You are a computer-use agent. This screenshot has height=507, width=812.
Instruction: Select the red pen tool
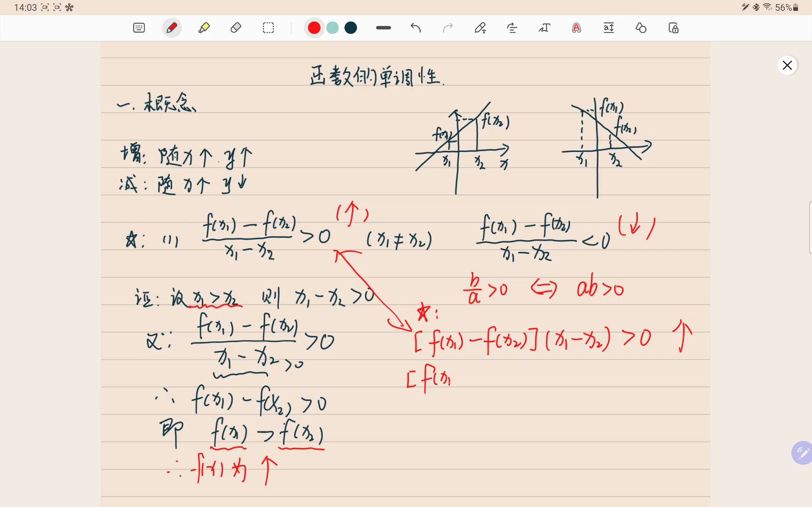tap(172, 28)
